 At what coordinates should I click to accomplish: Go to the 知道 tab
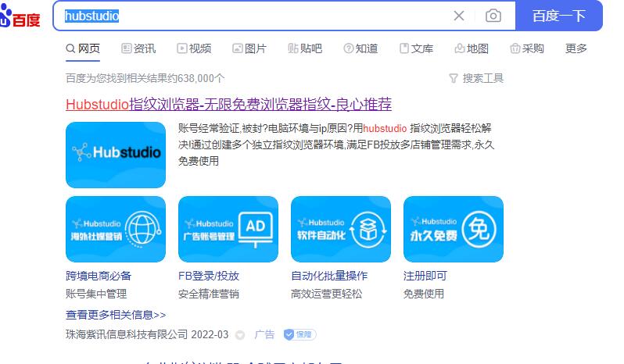tap(360, 48)
